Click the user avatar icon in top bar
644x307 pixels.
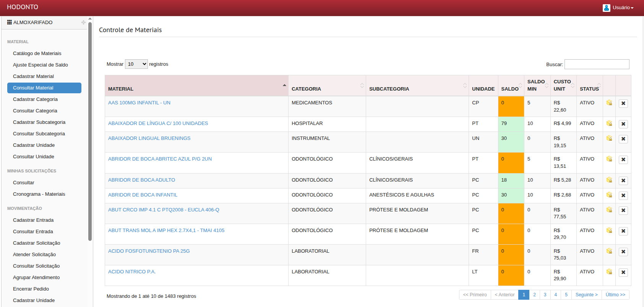point(606,8)
